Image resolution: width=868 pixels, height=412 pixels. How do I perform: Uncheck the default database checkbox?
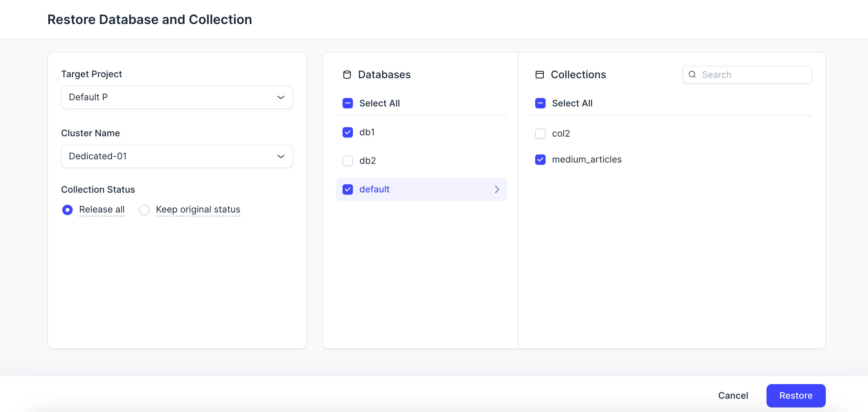347,189
